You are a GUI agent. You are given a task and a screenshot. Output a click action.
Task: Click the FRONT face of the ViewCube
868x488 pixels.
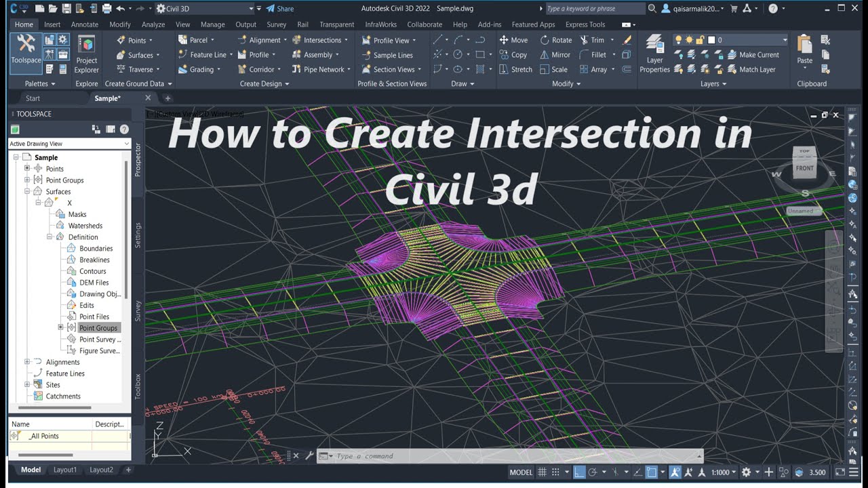(x=805, y=168)
